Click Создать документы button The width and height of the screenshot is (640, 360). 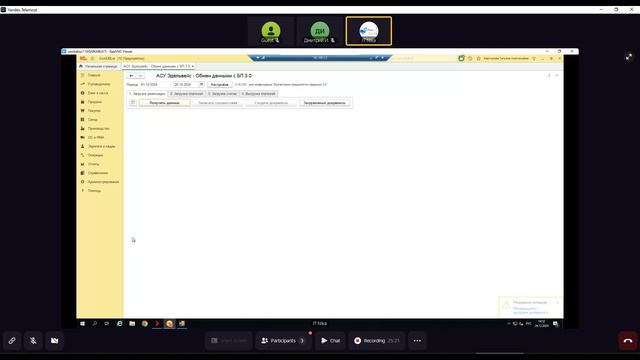coord(271,103)
